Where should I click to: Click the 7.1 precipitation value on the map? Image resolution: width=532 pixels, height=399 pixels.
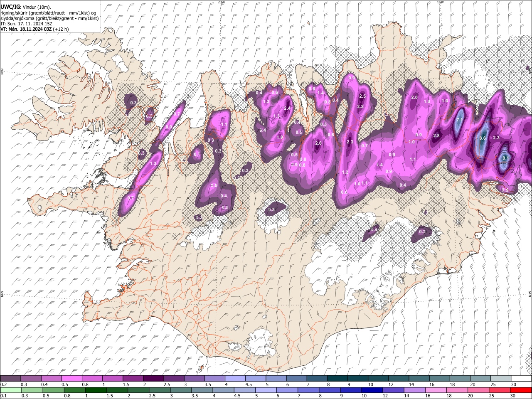tap(460, 120)
